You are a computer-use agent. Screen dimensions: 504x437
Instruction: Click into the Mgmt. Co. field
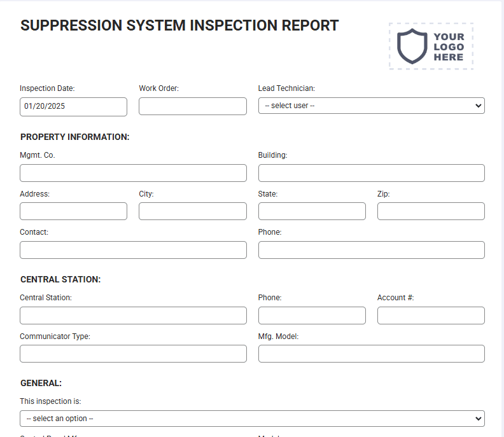[x=133, y=173]
